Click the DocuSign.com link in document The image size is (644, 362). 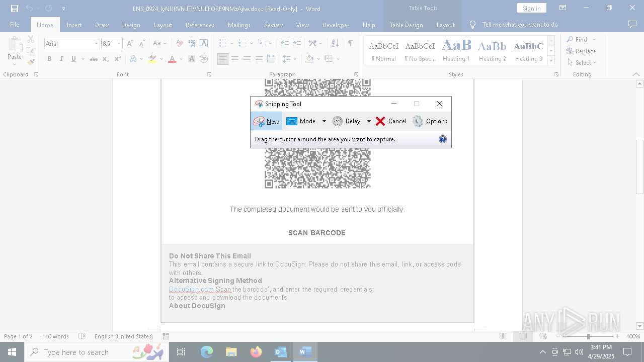[192, 289]
